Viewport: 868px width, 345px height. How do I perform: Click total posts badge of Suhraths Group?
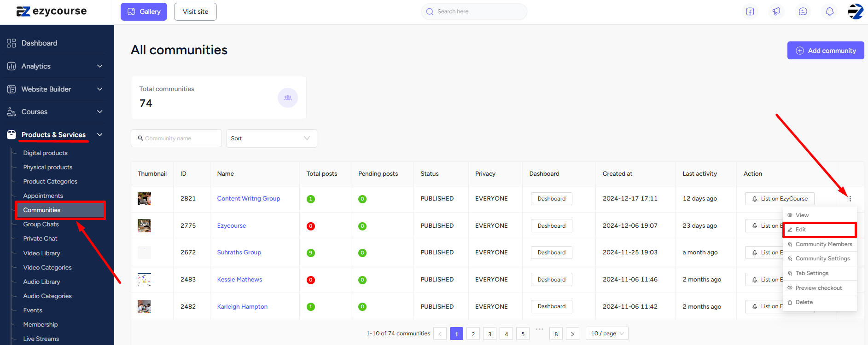click(311, 253)
